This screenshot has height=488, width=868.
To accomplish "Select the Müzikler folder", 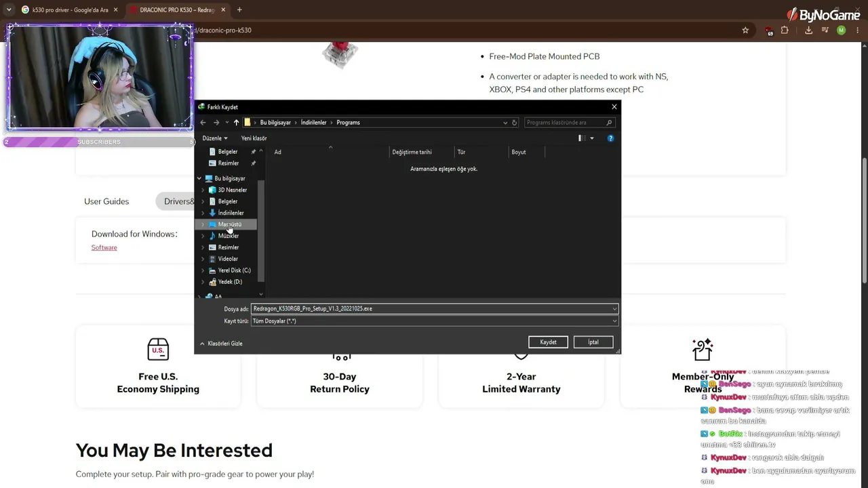I will [229, 236].
